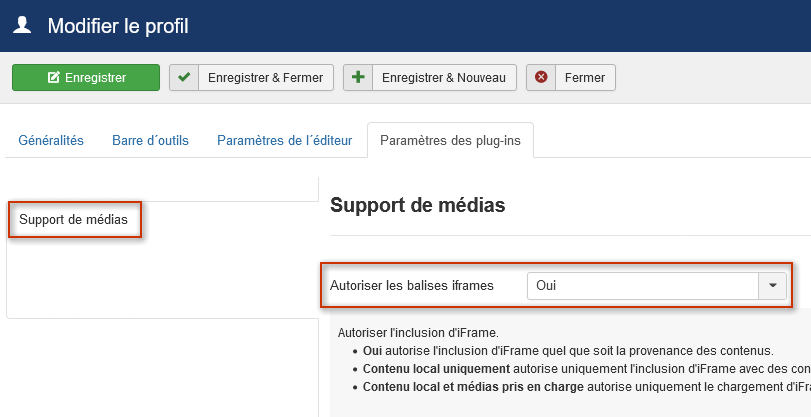Click the red X close icon

[x=541, y=78]
